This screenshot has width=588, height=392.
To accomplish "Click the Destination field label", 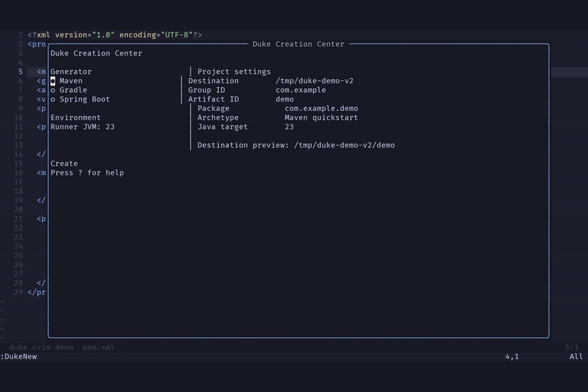I will 213,80.
